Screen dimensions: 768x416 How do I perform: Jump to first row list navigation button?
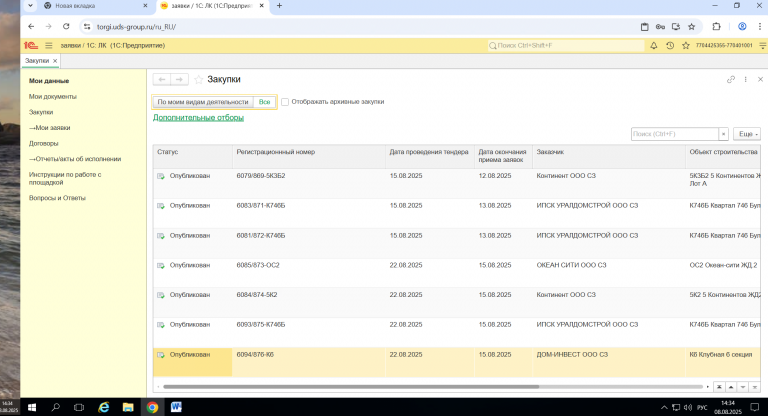[719, 387]
